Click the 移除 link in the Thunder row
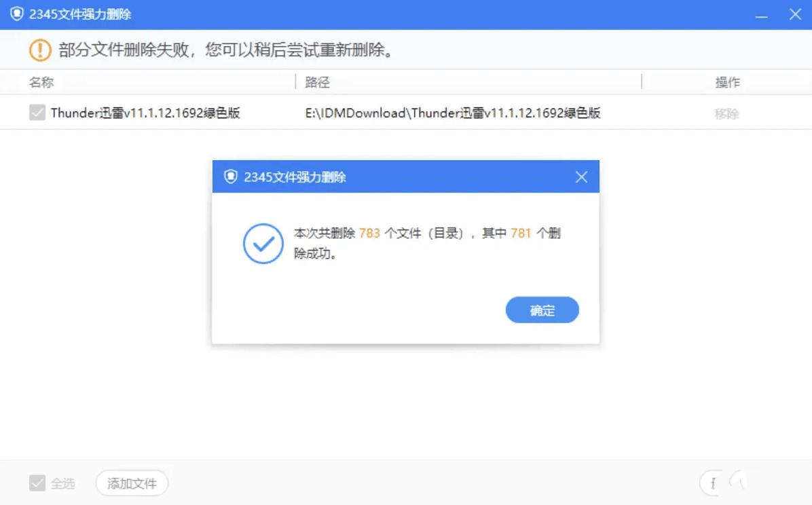 click(726, 114)
